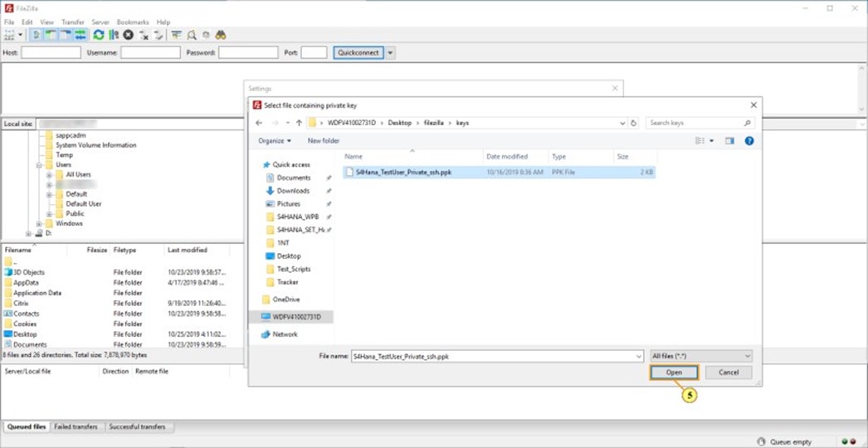Open the Bookmarks menu
The image size is (868, 448).
132,22
